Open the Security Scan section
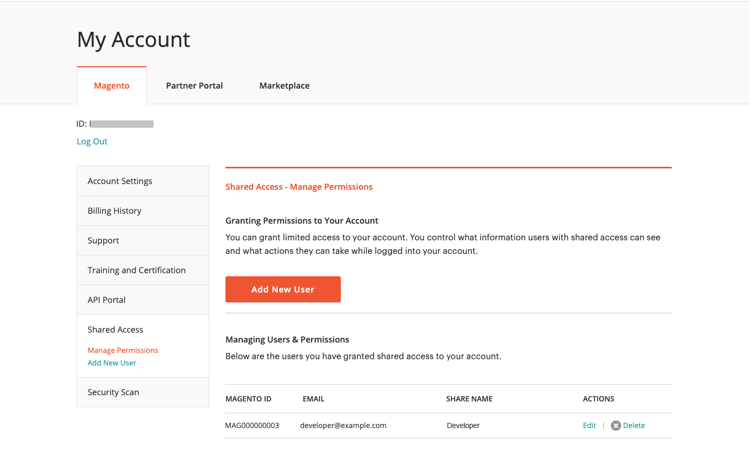 pyautogui.click(x=113, y=392)
